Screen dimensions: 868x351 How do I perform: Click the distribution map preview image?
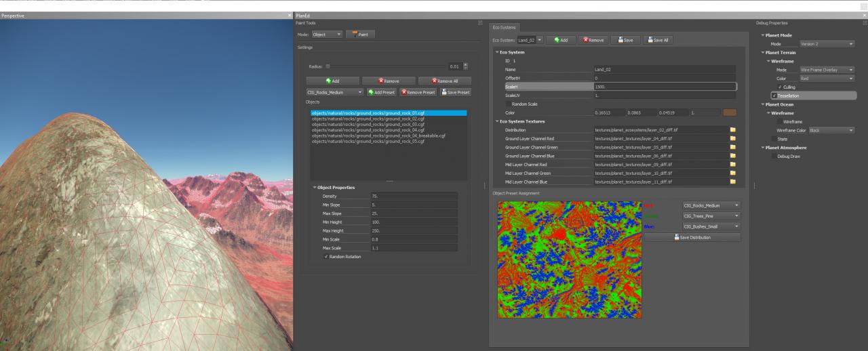point(569,260)
